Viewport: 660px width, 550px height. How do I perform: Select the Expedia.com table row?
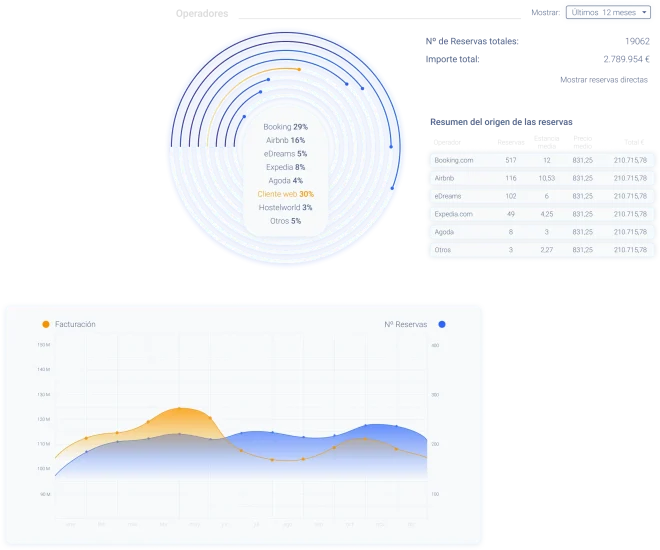coord(540,213)
